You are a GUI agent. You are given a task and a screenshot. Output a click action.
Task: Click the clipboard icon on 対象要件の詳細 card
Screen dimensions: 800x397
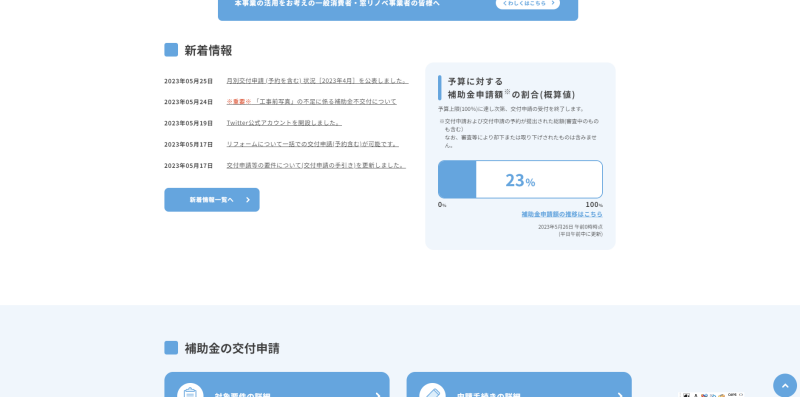tap(190, 391)
